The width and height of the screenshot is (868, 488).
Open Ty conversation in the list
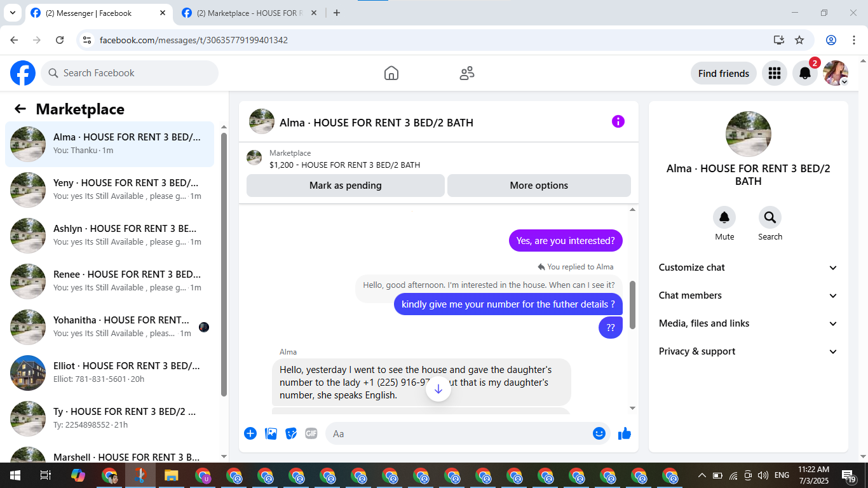tap(109, 419)
